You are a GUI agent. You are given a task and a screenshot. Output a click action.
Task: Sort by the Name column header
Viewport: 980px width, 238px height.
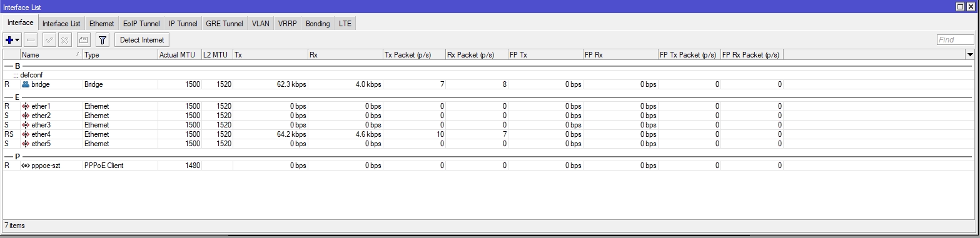click(x=51, y=55)
